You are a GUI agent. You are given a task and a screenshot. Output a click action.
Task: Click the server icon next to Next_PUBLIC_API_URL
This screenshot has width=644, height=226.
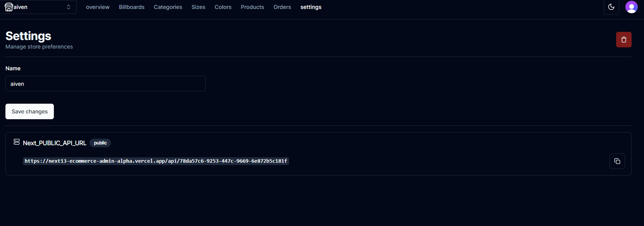point(17,142)
